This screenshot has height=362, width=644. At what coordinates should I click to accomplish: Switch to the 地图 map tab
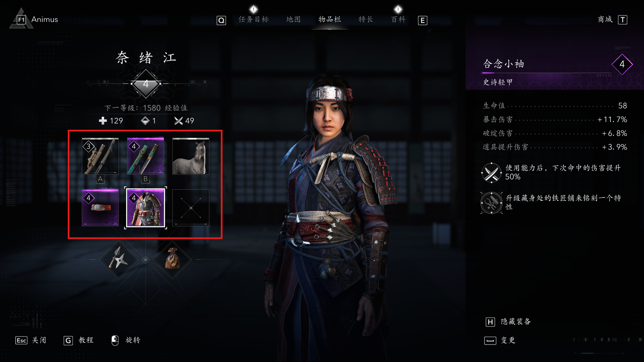tap(293, 19)
